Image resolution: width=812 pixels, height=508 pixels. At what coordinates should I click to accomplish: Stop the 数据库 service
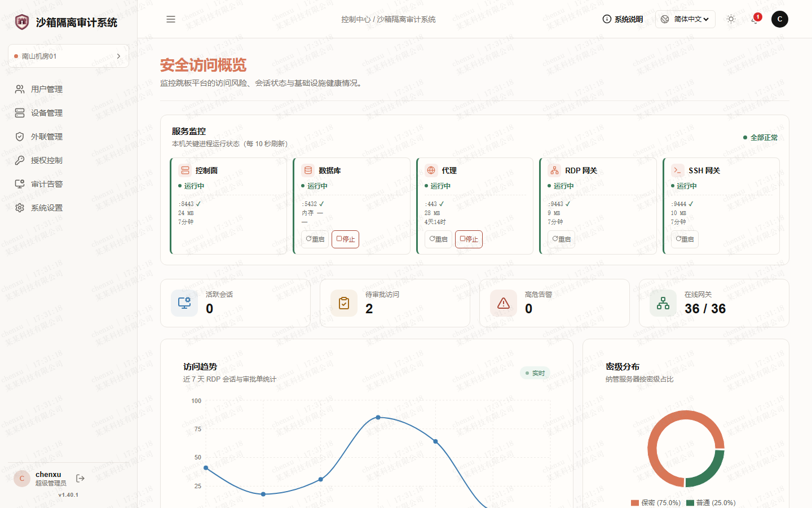point(346,239)
